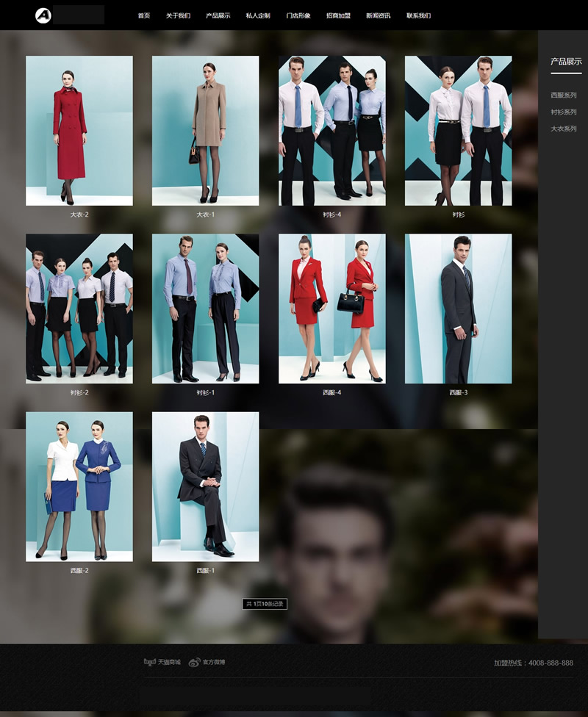Click the 衬衫-1 caption text
This screenshot has height=717, width=588.
pyautogui.click(x=206, y=392)
